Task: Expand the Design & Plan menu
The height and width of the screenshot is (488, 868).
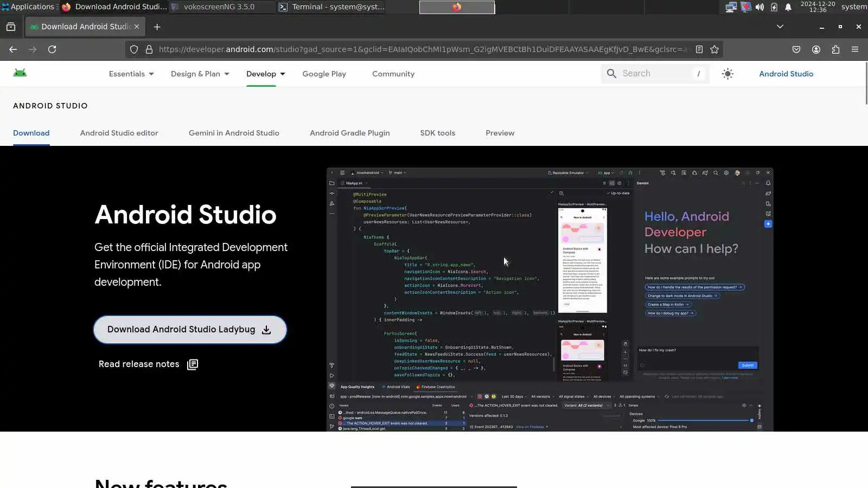Action: (x=200, y=74)
